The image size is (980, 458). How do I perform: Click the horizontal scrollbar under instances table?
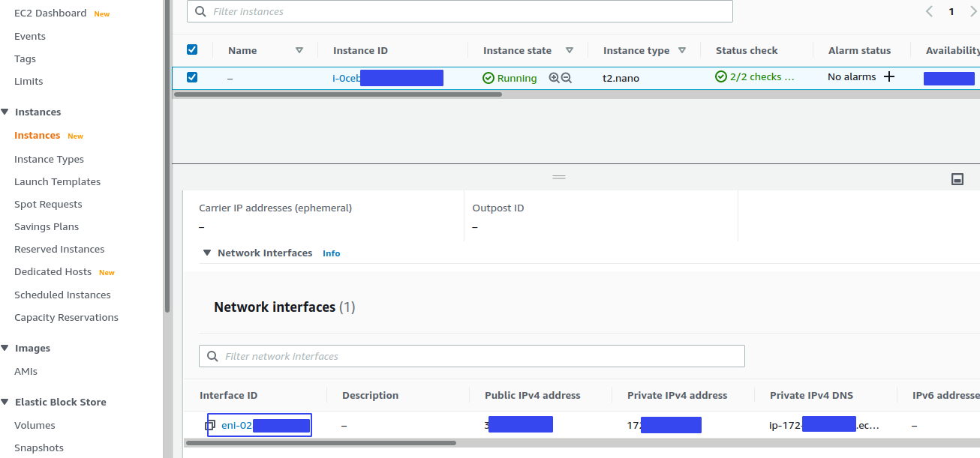pyautogui.click(x=338, y=94)
